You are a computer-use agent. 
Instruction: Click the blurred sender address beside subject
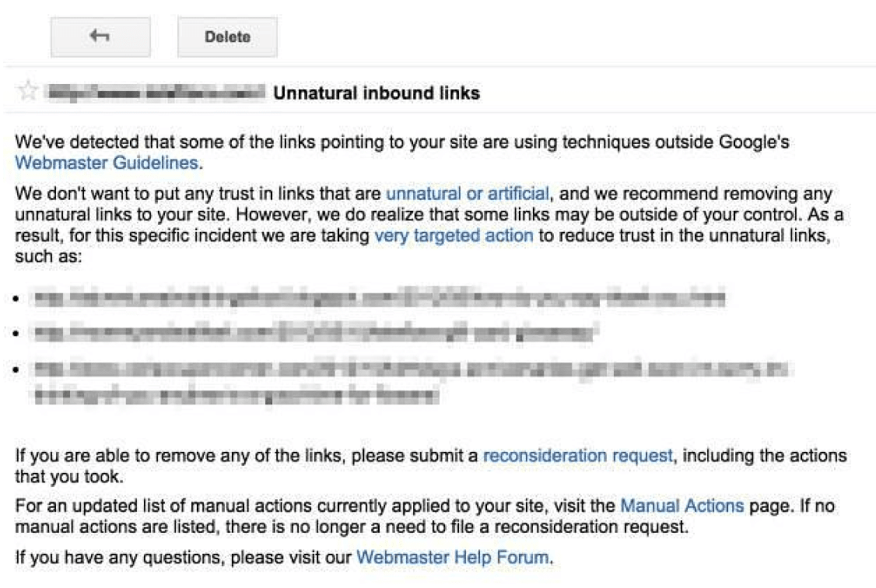tap(156, 93)
